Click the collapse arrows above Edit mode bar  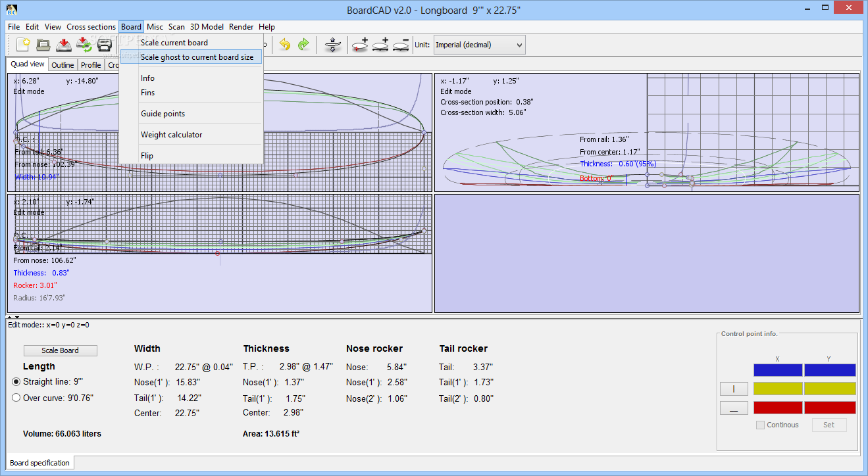tap(14, 318)
